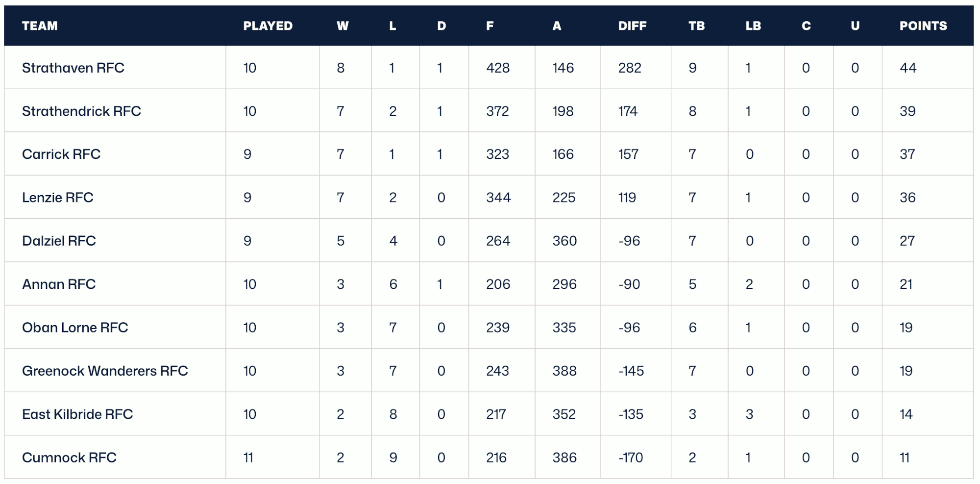
Task: Click Oban Lorne RFC team name
Action: click(75, 328)
